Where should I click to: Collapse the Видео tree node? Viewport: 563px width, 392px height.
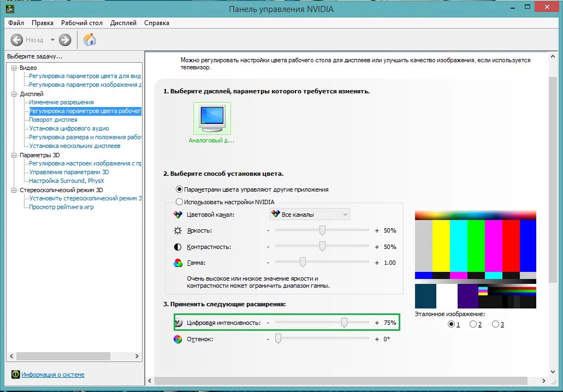click(x=14, y=68)
